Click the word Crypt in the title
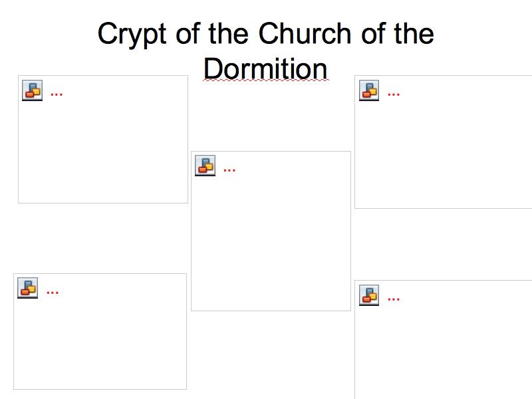The image size is (532, 399). pyautogui.click(x=132, y=35)
